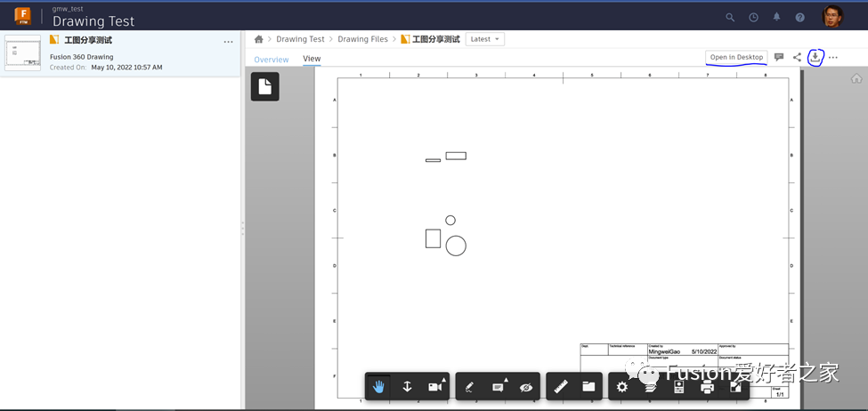The image size is (868, 411).
Task: Switch to the Overview tab
Action: click(272, 60)
